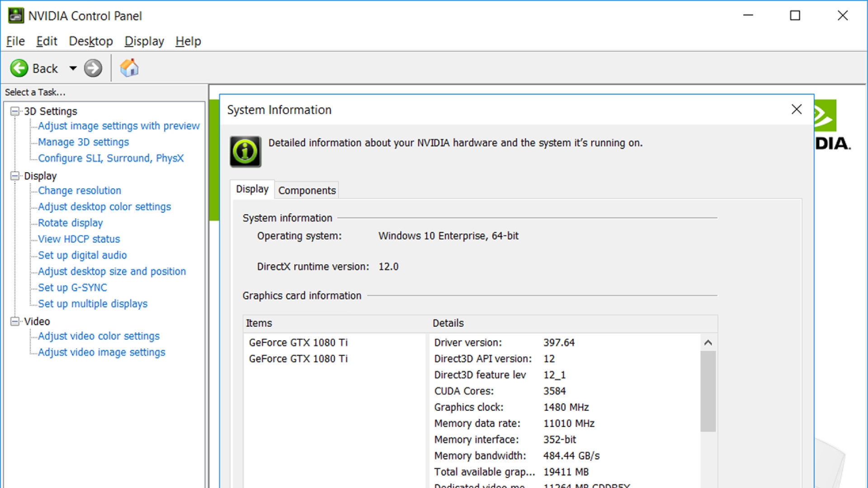Close the NVIDIA Control Panel window
Screen dimensions: 868x488
[x=843, y=15]
